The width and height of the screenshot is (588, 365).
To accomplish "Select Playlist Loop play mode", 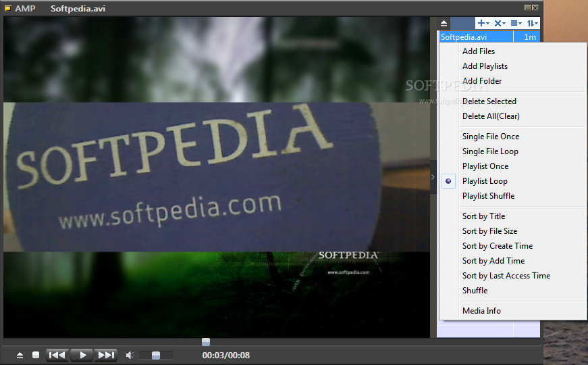I will (485, 181).
